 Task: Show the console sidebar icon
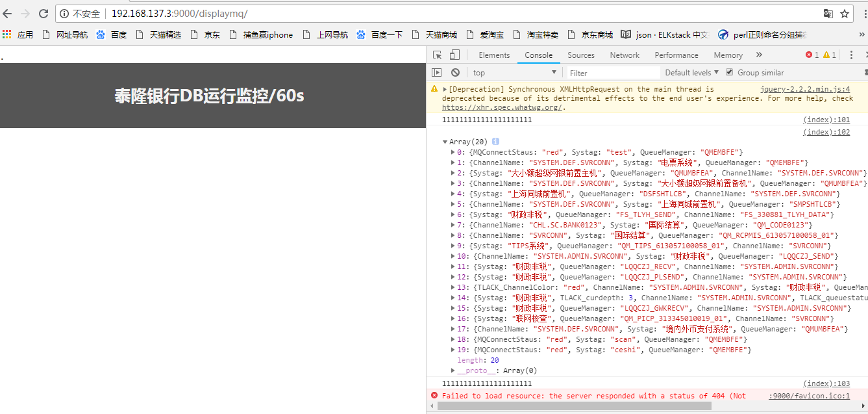coord(437,73)
